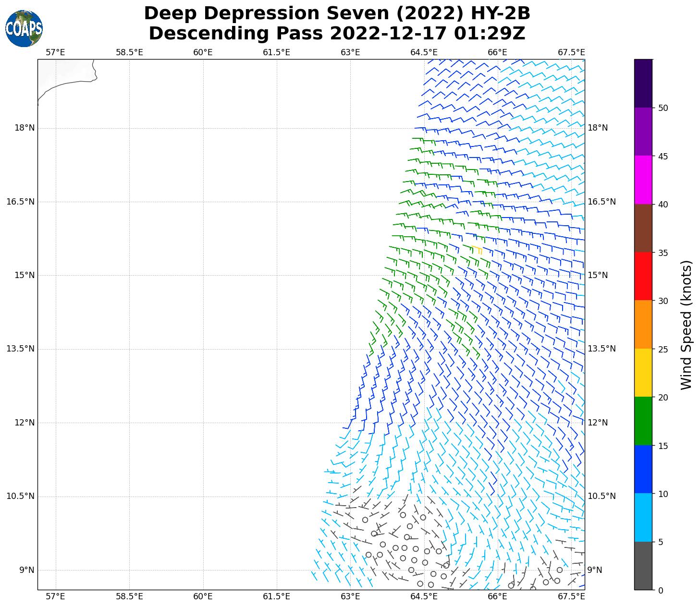Choose the light blue 5-10 knots band
The image size is (700, 607).
click(643, 517)
